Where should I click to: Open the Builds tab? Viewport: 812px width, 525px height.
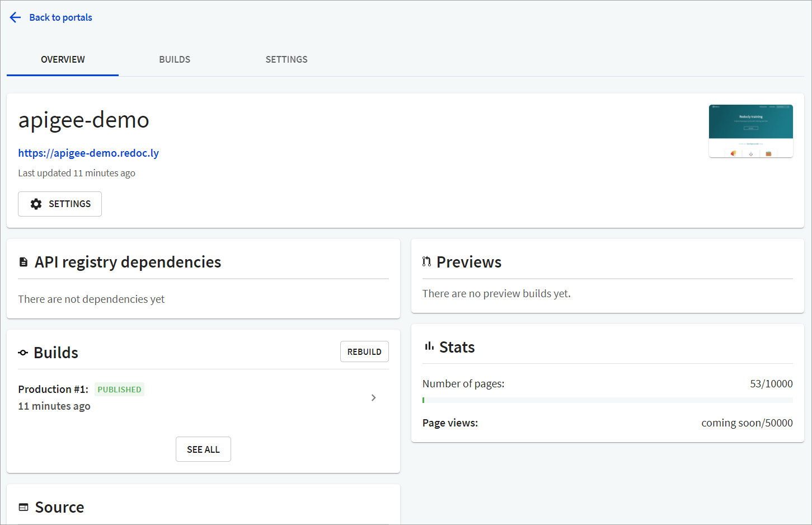175,59
